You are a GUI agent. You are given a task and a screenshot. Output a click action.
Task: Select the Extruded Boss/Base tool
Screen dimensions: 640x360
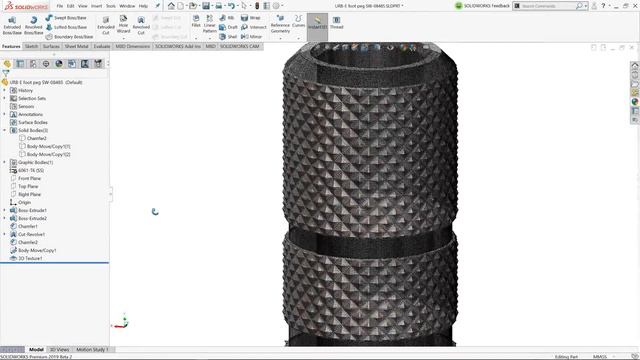[12, 26]
